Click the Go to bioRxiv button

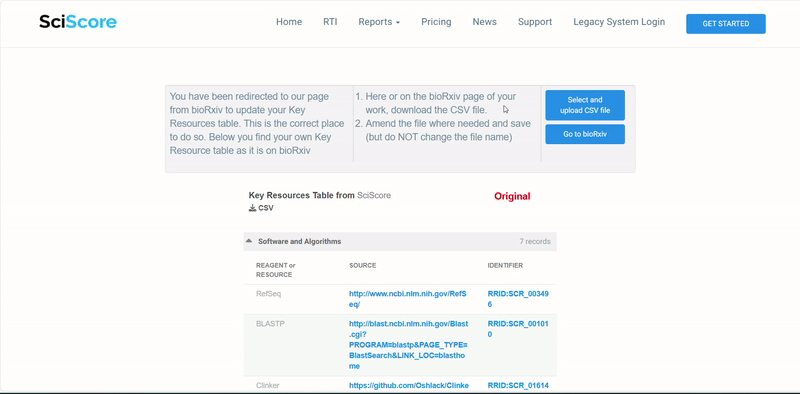point(585,134)
